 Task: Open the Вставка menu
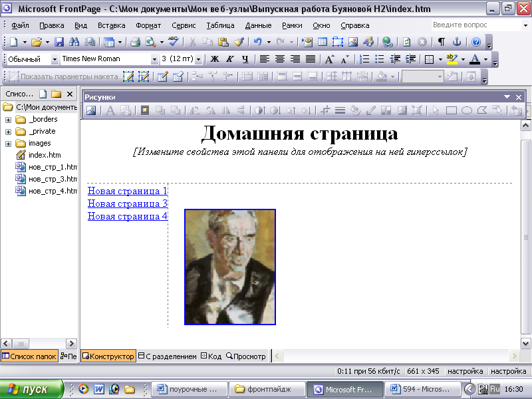point(111,25)
